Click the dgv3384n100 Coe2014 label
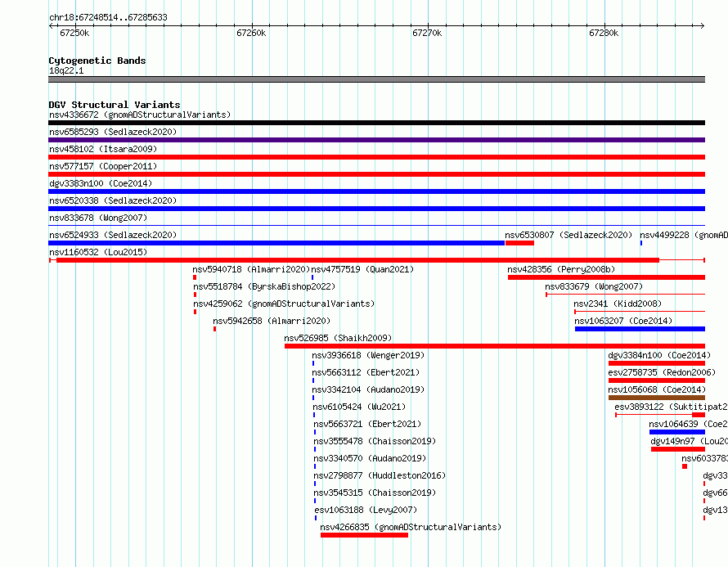728x567 pixels. click(659, 355)
